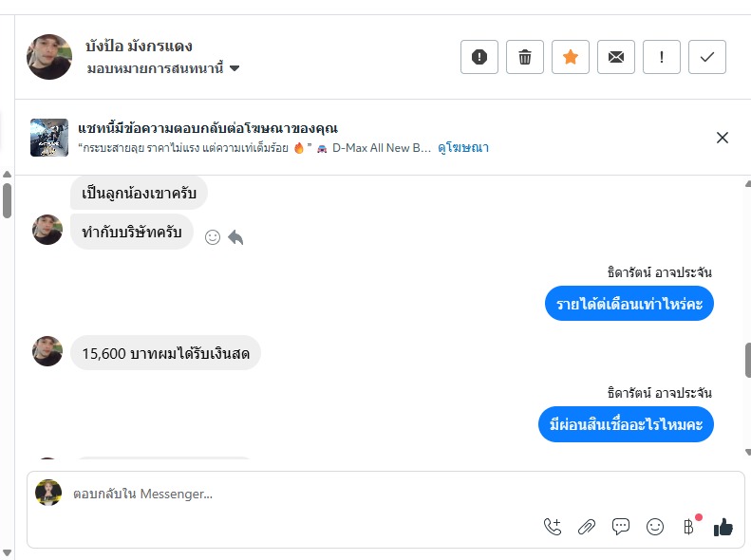Click the baht payment request icon
751x560 pixels.
[x=689, y=527]
